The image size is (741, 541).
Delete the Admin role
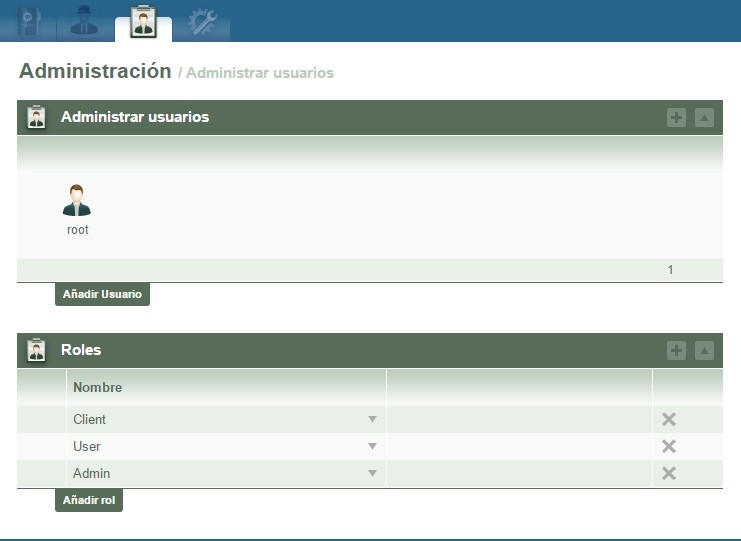click(669, 474)
